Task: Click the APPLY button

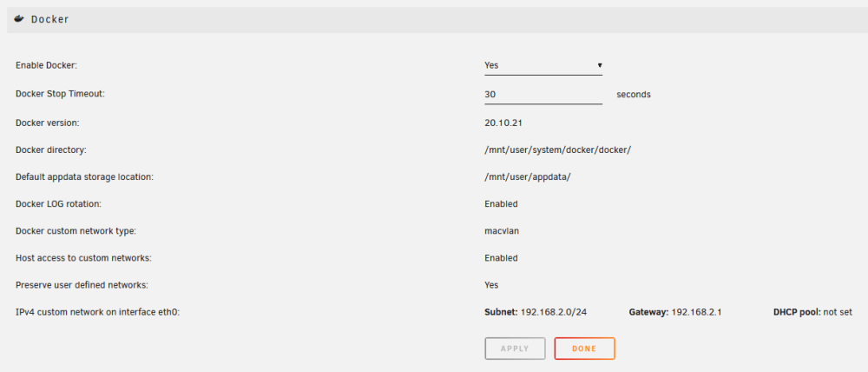Action: [x=515, y=349]
